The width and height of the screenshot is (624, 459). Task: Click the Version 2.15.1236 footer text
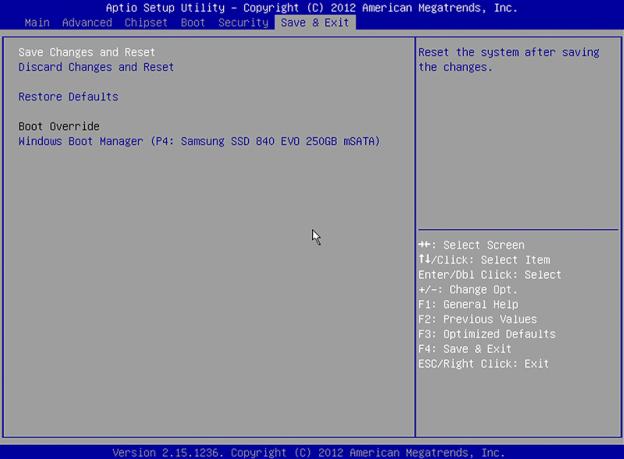pyautogui.click(x=308, y=453)
